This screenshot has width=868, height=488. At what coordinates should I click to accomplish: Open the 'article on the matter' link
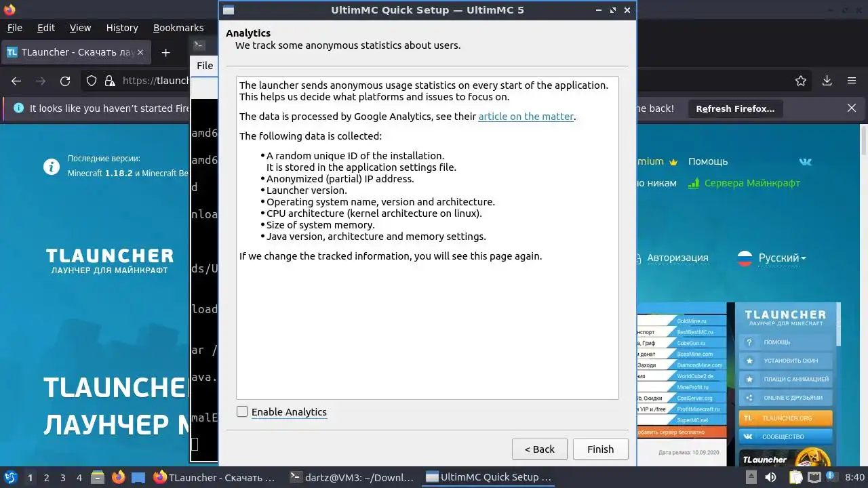[526, 116]
